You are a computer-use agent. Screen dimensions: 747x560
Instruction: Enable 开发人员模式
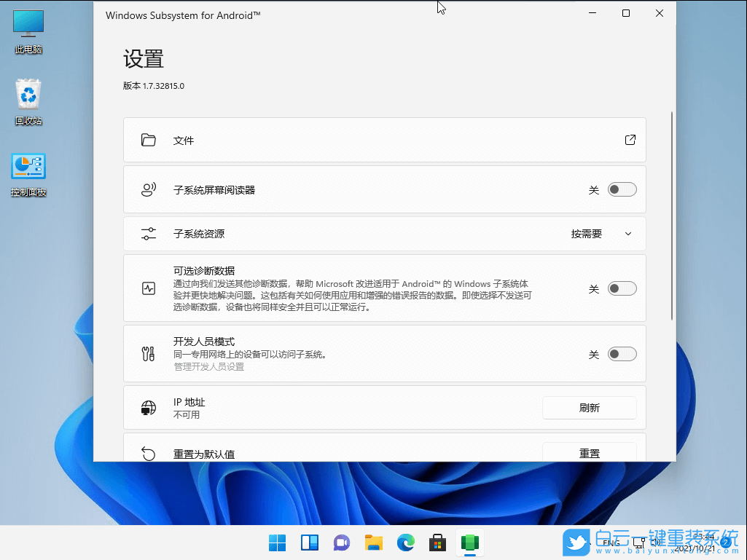622,353
